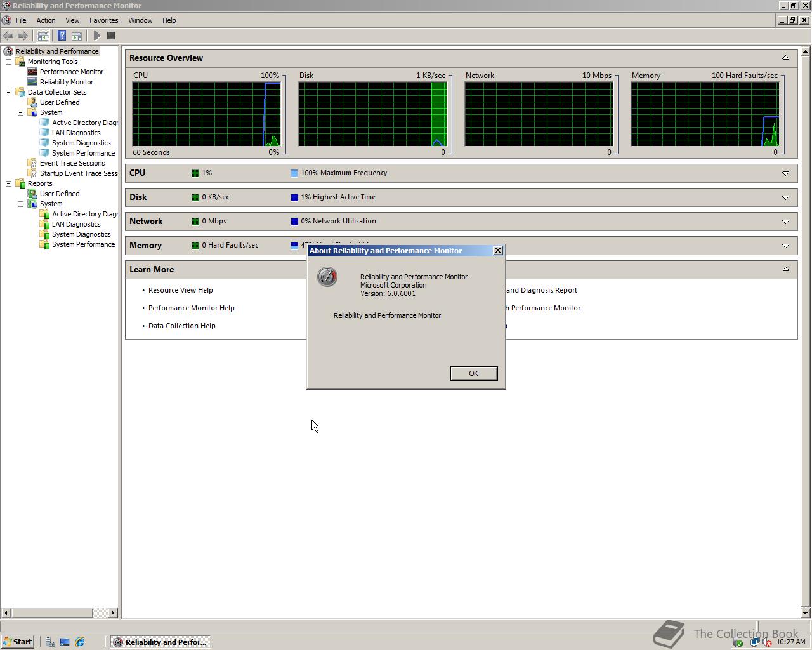Select Active Directory Diagnostics under Reports
Image resolution: width=812 pixels, height=650 pixels.
click(85, 214)
